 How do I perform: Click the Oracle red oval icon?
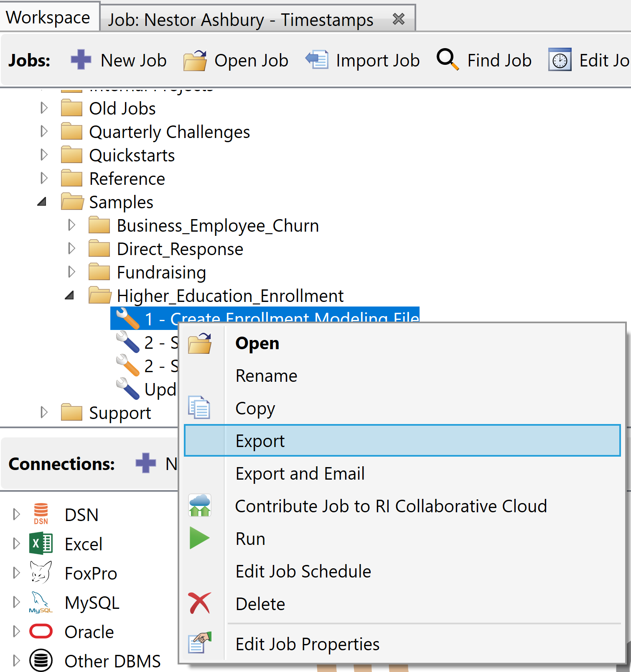point(41,631)
